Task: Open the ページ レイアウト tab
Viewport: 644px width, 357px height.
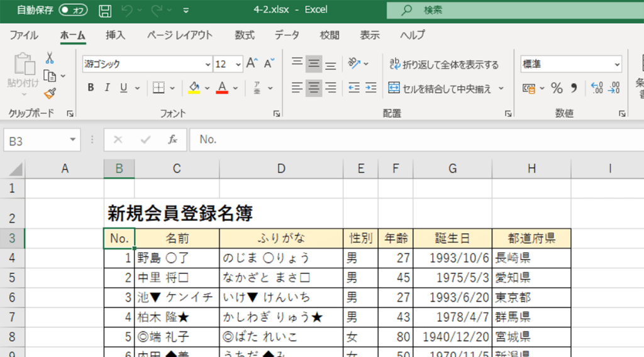Action: tap(179, 35)
